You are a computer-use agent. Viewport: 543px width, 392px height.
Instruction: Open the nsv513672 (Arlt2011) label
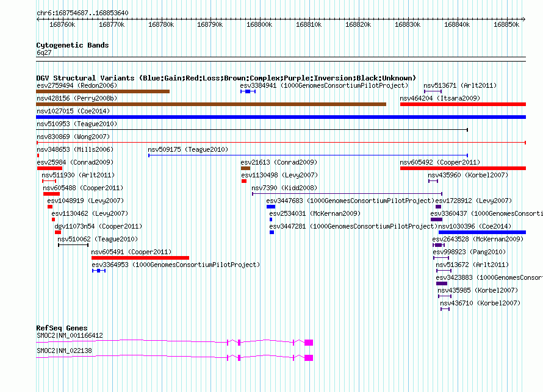(472, 265)
